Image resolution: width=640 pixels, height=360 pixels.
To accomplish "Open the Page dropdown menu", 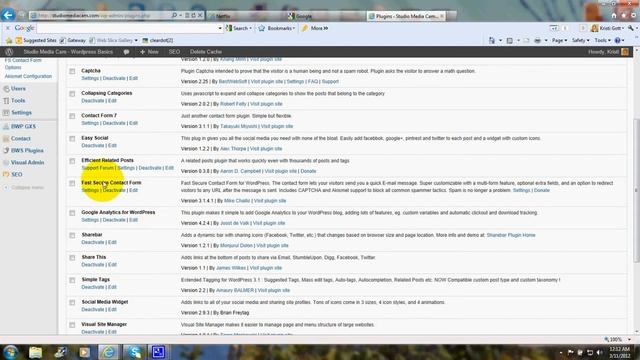I will [x=559, y=40].
